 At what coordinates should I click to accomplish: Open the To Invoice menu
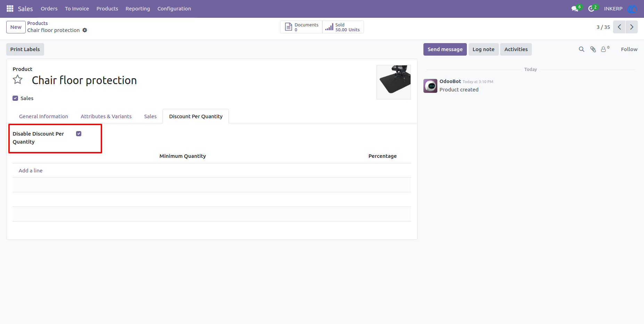coord(77,9)
